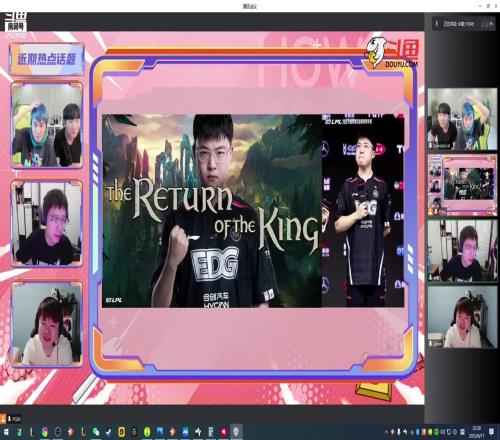Click the microphone icon in the speaking bar
Viewport: 500px width, 440px height.
(437, 24)
